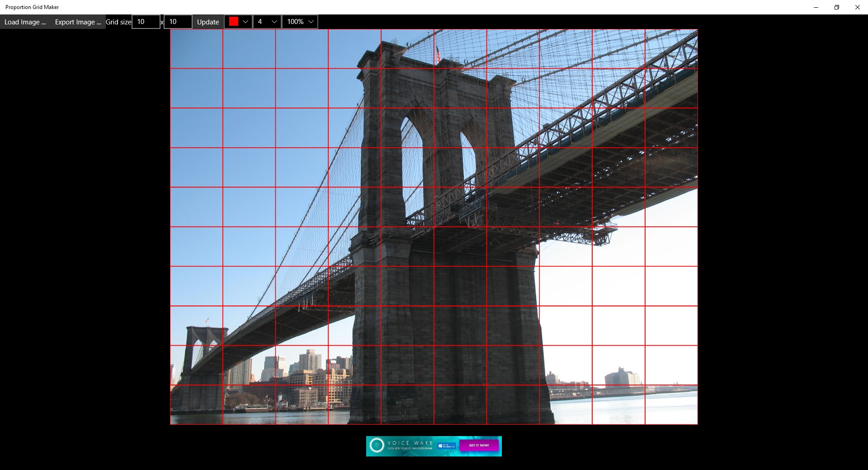Open the zoom level dropdown showing 100%
This screenshot has width=868, height=470.
point(299,21)
